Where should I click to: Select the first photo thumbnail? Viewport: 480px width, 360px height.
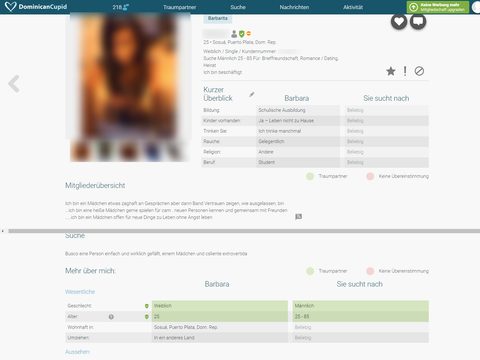pos(80,151)
